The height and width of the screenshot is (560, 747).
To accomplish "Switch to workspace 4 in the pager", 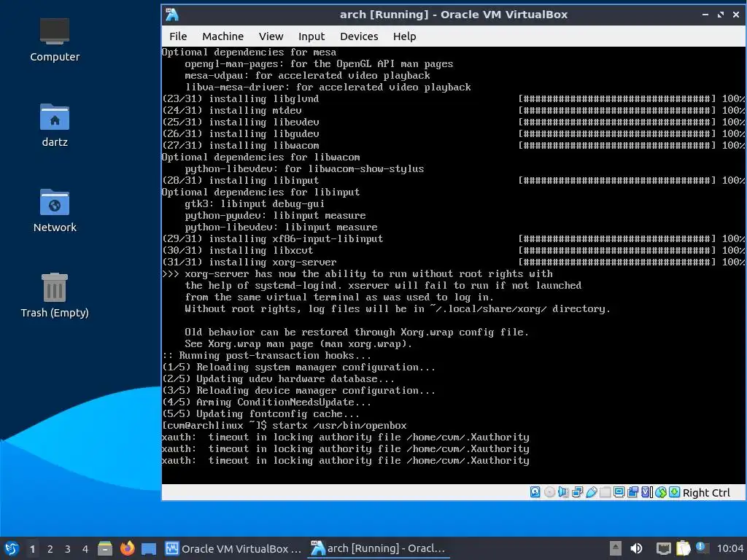I will (x=85, y=548).
